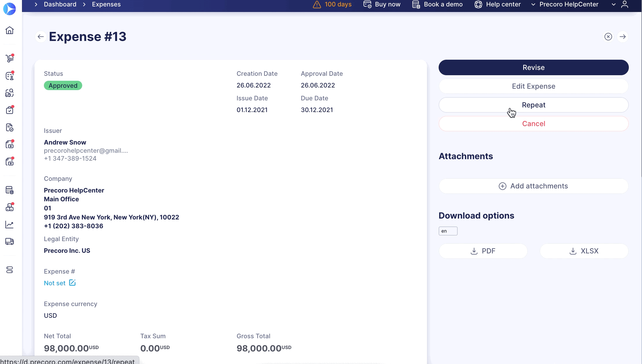Close the expense with circled X icon
Image resolution: width=642 pixels, height=364 pixels.
(x=608, y=37)
